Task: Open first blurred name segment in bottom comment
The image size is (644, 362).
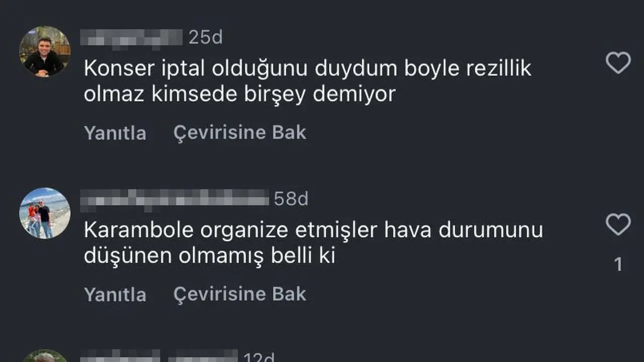Action: [121, 356]
